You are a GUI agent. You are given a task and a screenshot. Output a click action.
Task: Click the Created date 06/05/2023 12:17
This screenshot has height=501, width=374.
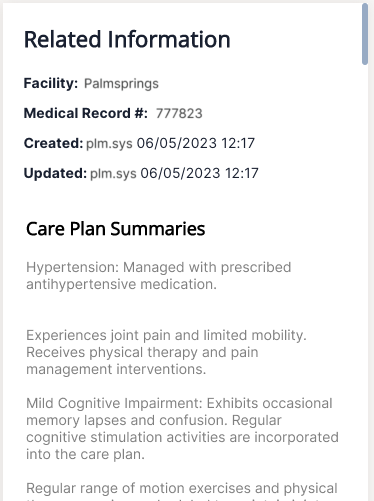tap(196, 143)
